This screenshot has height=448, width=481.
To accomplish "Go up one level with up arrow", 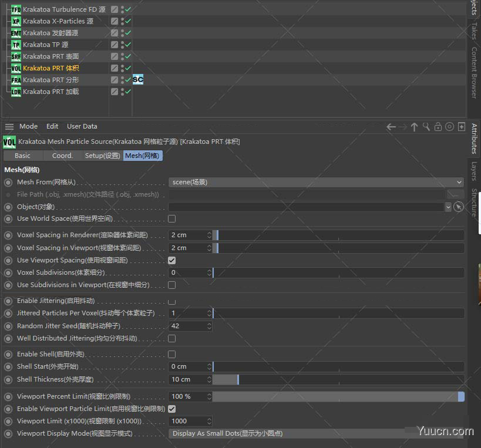I will (x=414, y=127).
